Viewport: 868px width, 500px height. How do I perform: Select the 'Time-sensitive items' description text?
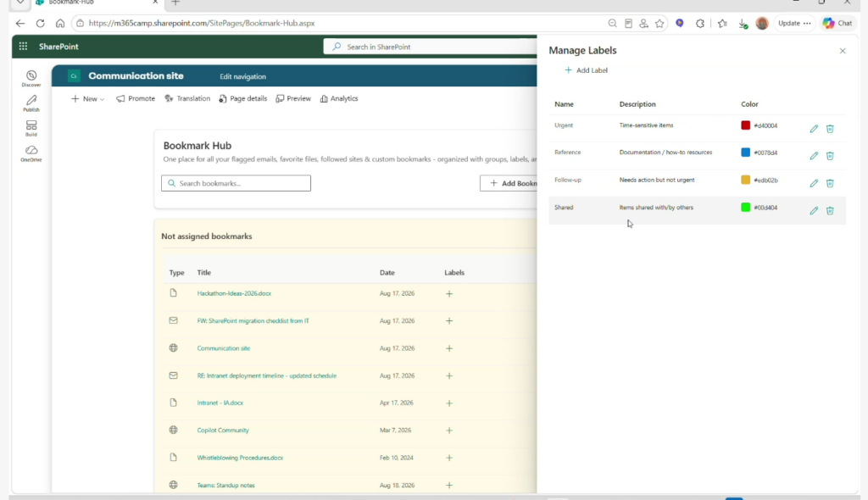646,125
